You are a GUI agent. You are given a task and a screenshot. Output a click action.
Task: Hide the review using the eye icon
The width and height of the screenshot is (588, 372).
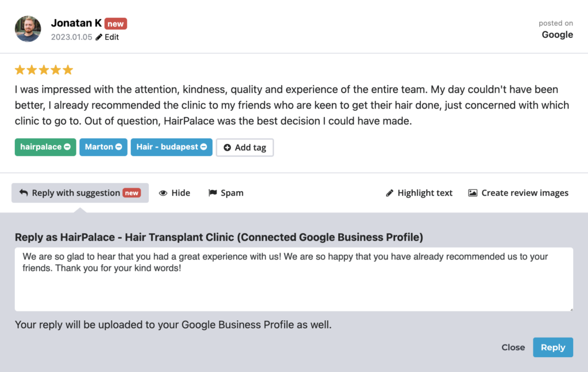(163, 193)
